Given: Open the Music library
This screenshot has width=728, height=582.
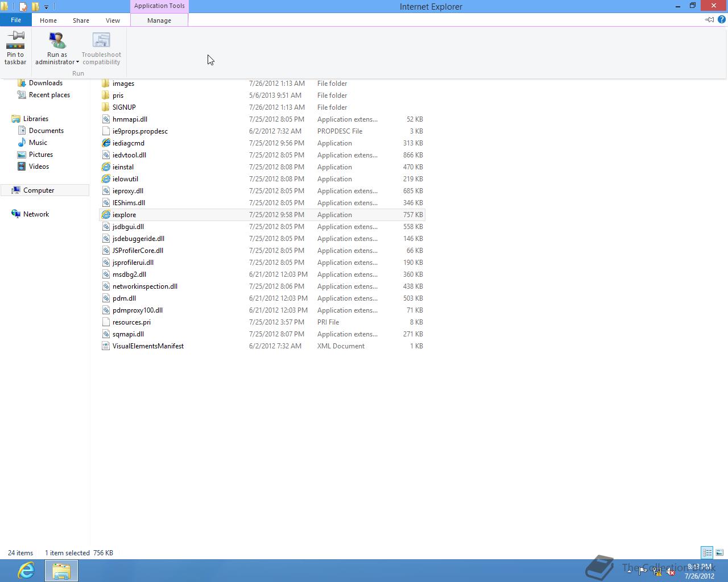Looking at the screenshot, I should [38, 143].
